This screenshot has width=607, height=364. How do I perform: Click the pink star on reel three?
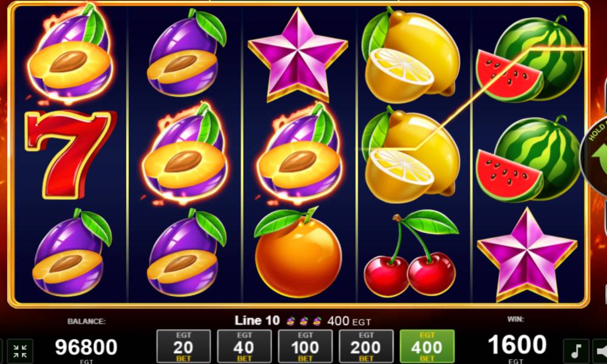point(297,55)
